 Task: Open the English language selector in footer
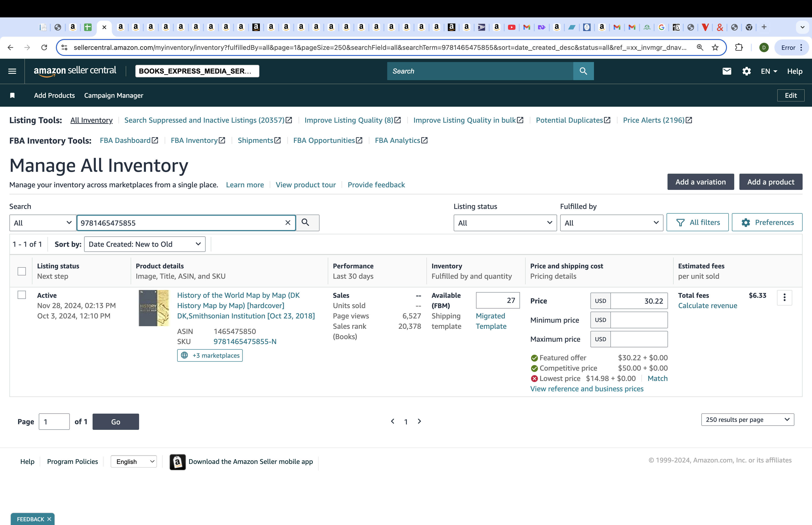[134, 462]
